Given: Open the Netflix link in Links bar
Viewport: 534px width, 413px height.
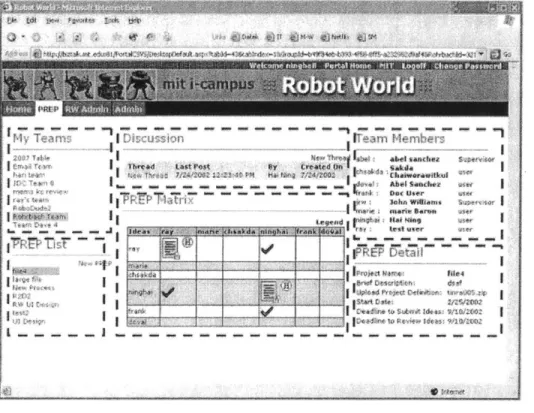Looking at the screenshot, I should point(335,37).
